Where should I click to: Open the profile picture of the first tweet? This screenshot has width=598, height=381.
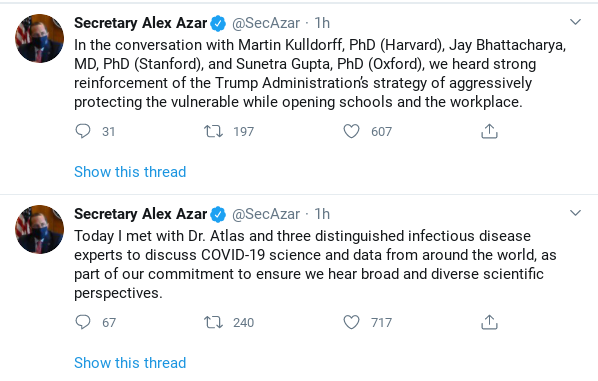pos(39,39)
